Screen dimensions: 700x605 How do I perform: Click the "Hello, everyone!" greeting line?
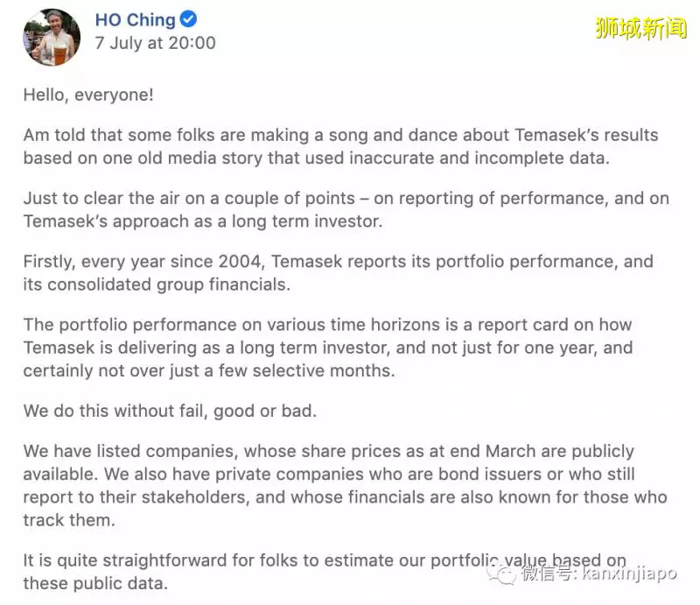click(88, 95)
